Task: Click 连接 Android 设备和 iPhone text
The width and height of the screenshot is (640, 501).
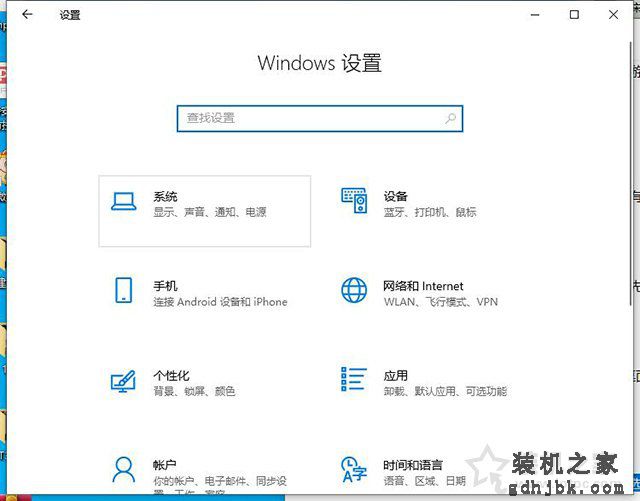Action: point(220,302)
